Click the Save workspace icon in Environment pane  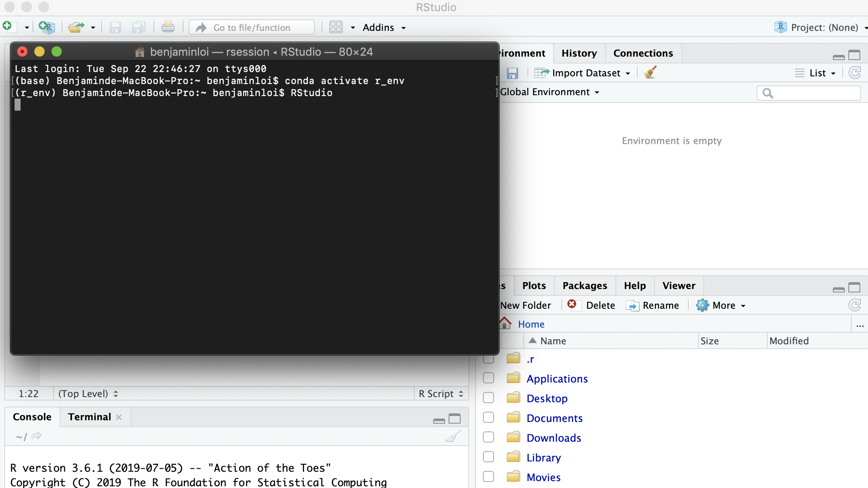(512, 73)
